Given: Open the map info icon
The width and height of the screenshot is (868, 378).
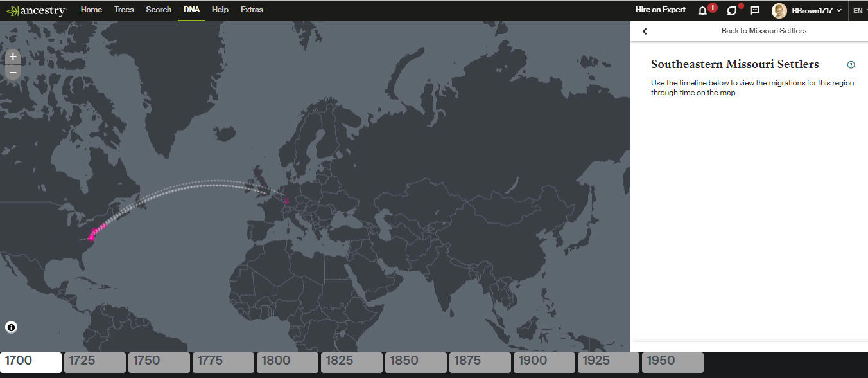Looking at the screenshot, I should 12,327.
